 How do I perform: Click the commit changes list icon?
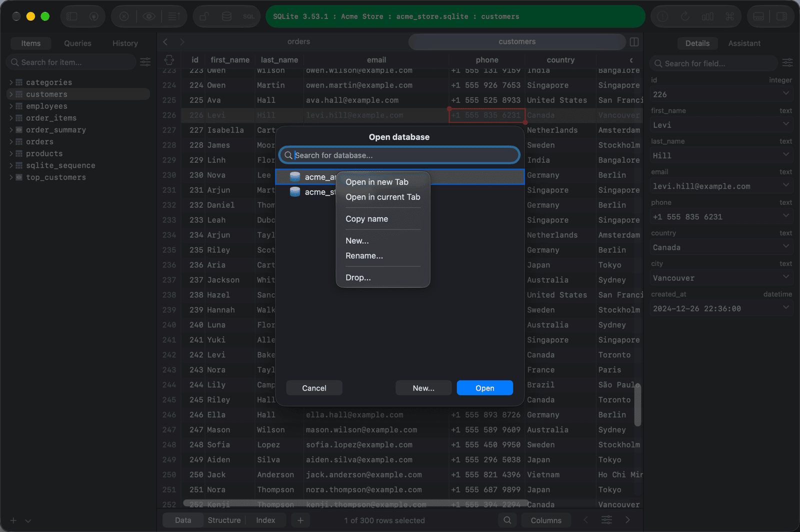coord(173,16)
